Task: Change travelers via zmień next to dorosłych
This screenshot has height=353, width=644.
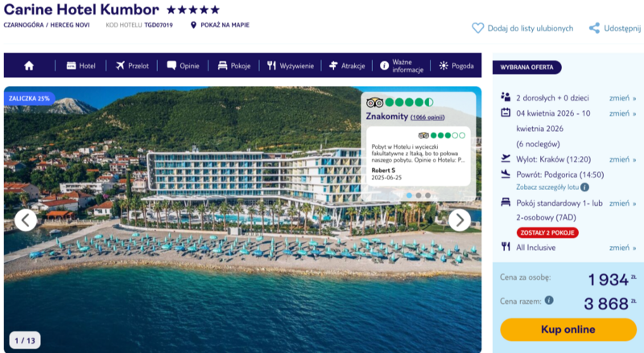Action: 622,98
